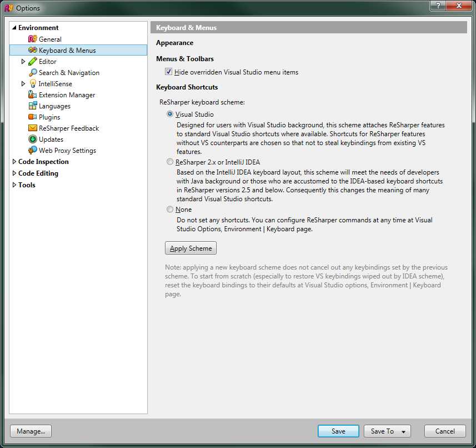The height and width of the screenshot is (448, 476).
Task: Click the IntelliSense lightbulb icon
Action: 33,83
